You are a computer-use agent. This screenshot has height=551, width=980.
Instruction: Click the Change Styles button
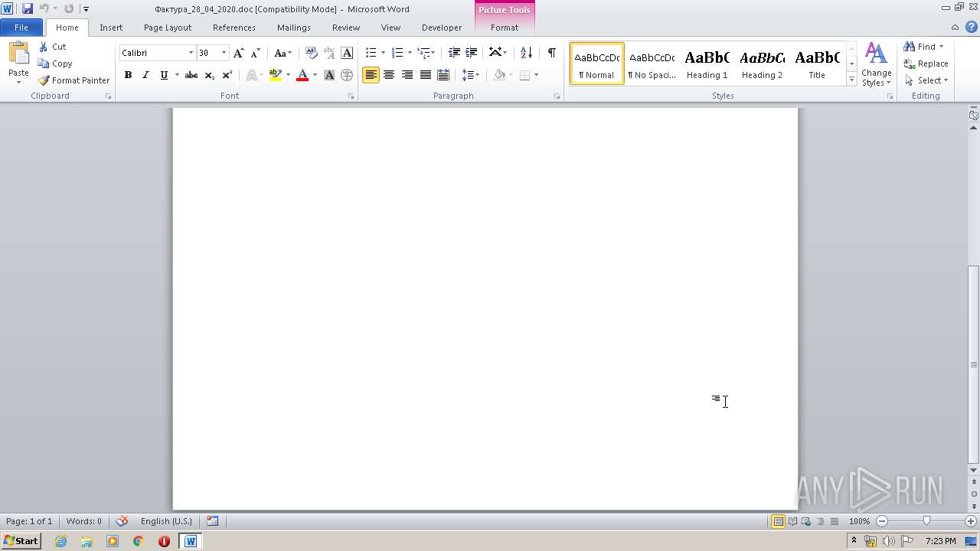click(877, 64)
